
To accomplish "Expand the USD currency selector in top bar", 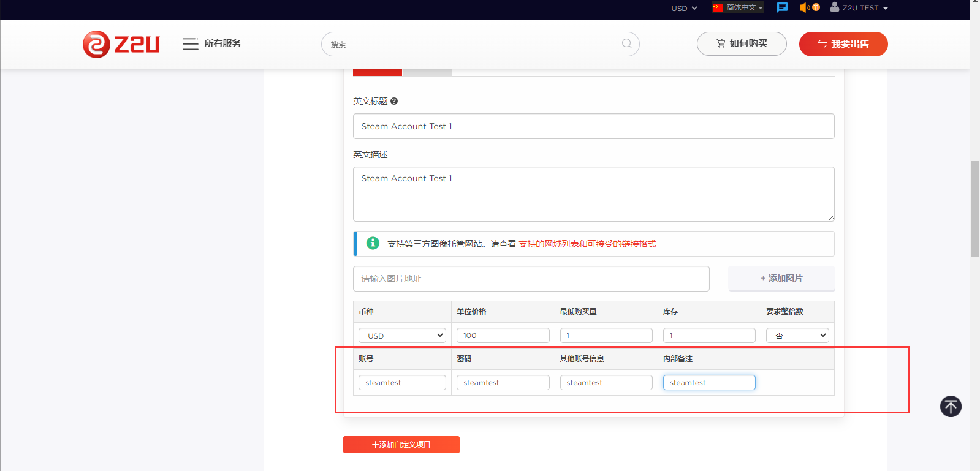I will pyautogui.click(x=684, y=8).
